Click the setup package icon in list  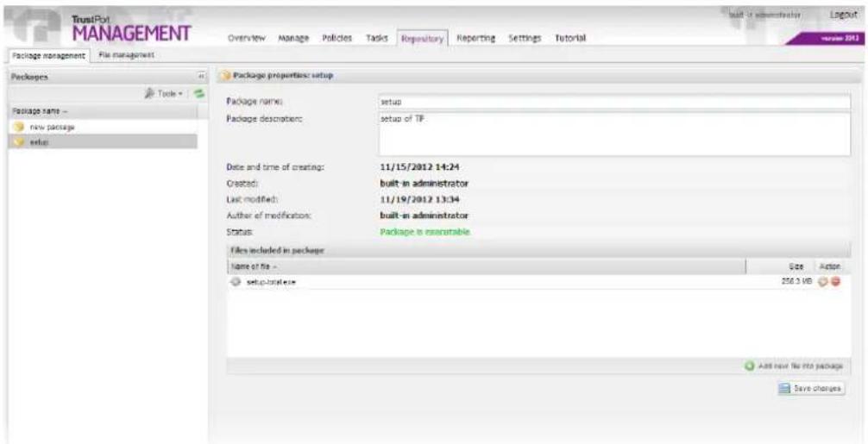tap(18, 142)
